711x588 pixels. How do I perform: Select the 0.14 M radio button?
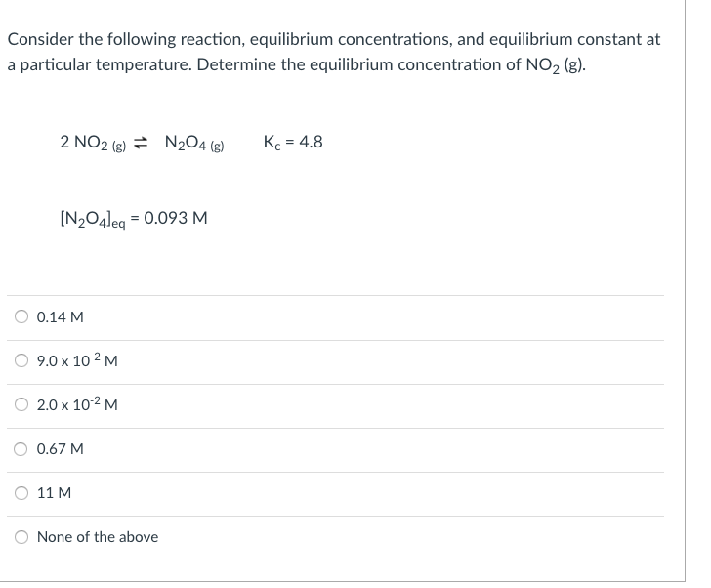[x=22, y=316]
